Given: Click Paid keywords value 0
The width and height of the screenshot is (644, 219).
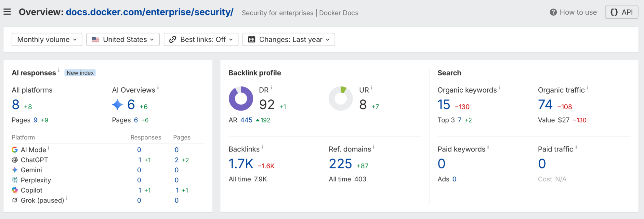Looking at the screenshot, I should pyautogui.click(x=441, y=164).
